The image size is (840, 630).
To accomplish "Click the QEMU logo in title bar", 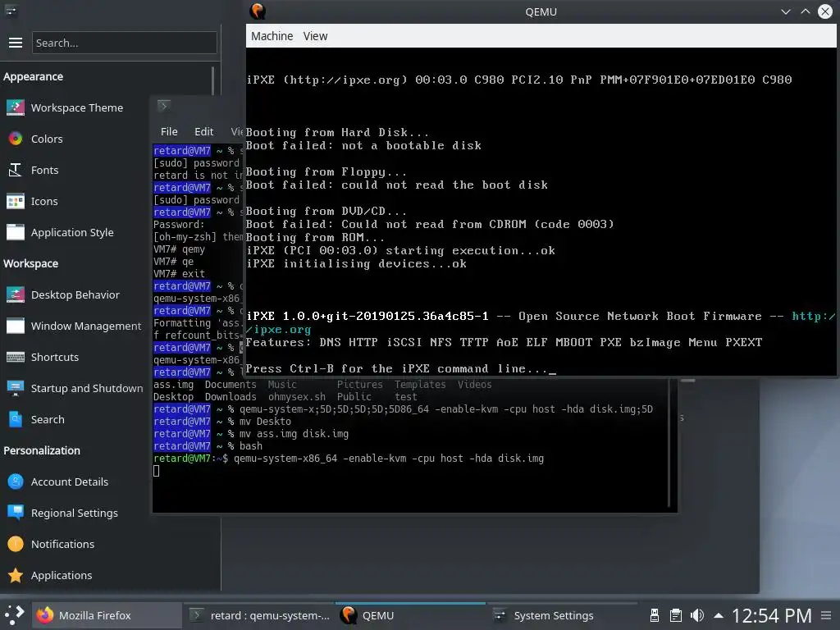I will pos(258,11).
